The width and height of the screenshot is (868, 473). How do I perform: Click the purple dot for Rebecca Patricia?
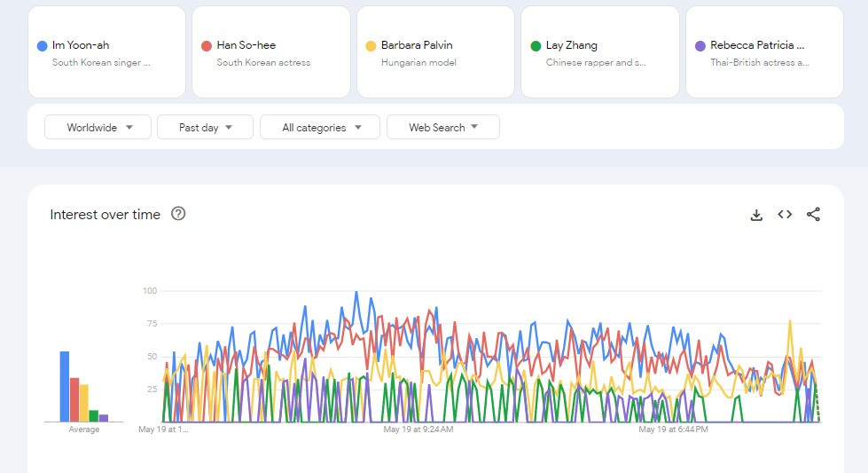click(x=700, y=46)
